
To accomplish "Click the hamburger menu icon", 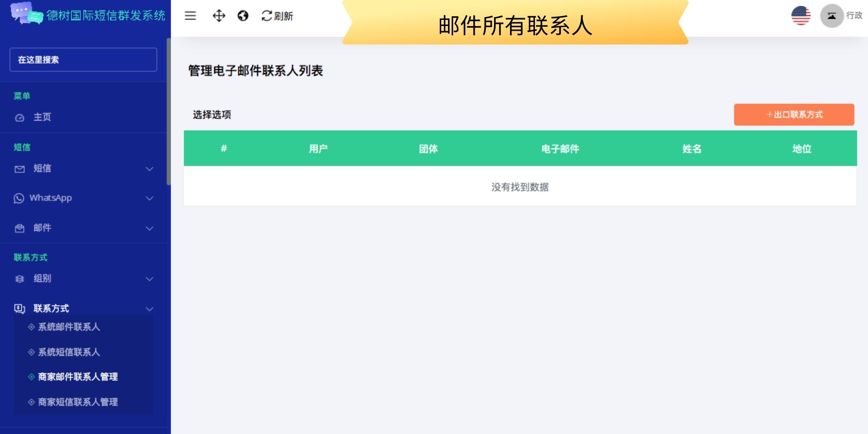I will click(190, 16).
